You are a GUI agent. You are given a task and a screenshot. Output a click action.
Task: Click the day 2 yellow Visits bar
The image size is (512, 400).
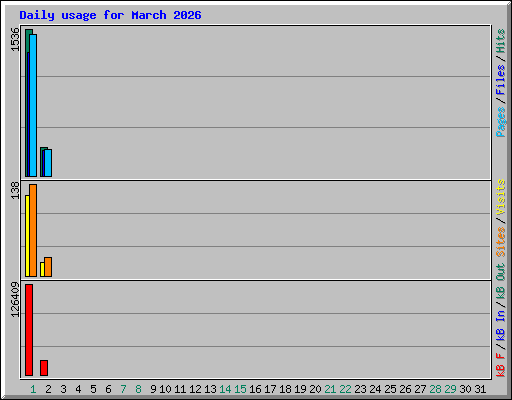pos(42,269)
